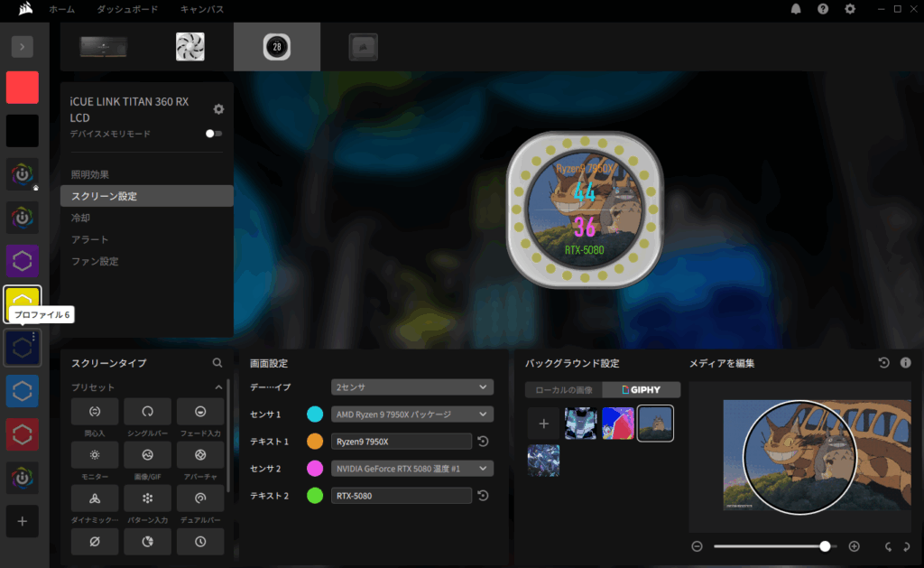Open the テキスト 2 green color swatch
This screenshot has width=924, height=568.
click(x=315, y=496)
